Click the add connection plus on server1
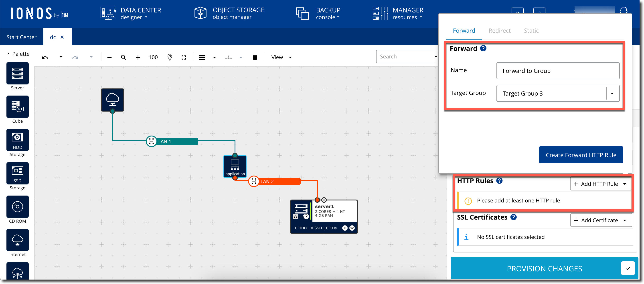 (324, 200)
